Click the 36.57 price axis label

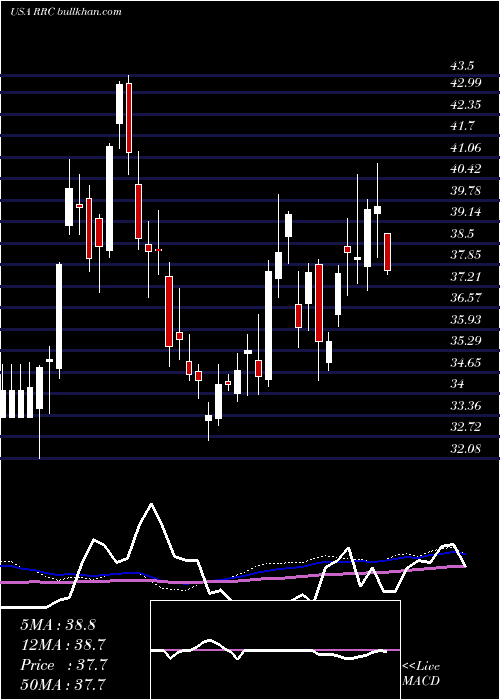(466, 298)
